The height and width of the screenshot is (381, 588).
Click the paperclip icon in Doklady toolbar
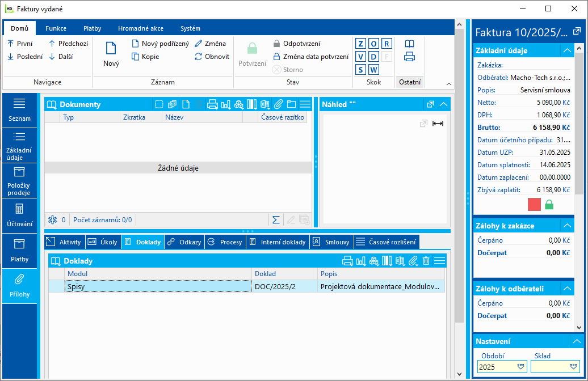tap(413, 261)
